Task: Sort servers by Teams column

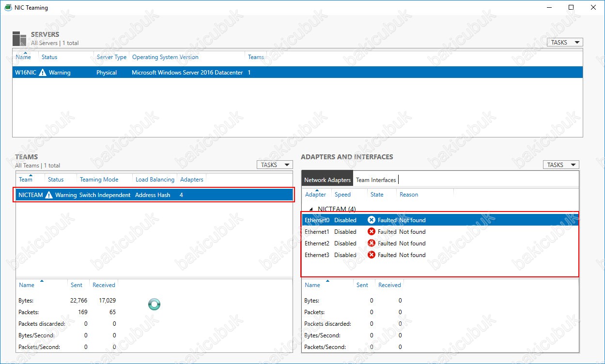Action: tap(256, 57)
